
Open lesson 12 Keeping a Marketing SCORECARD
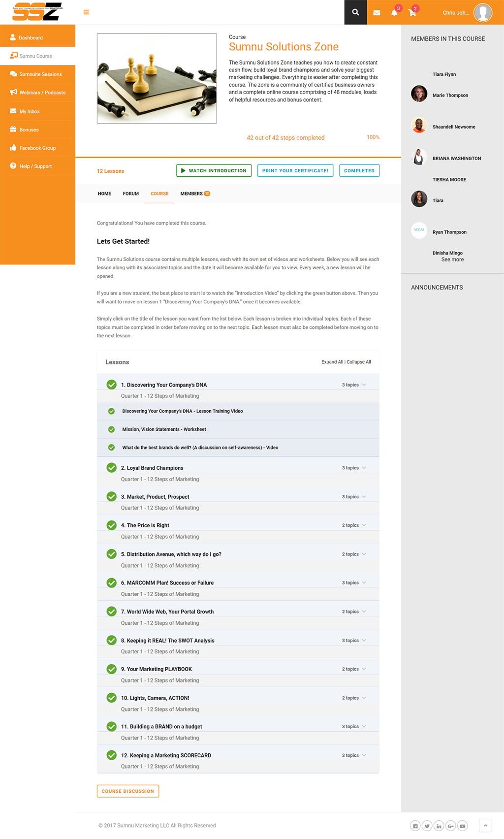166,755
